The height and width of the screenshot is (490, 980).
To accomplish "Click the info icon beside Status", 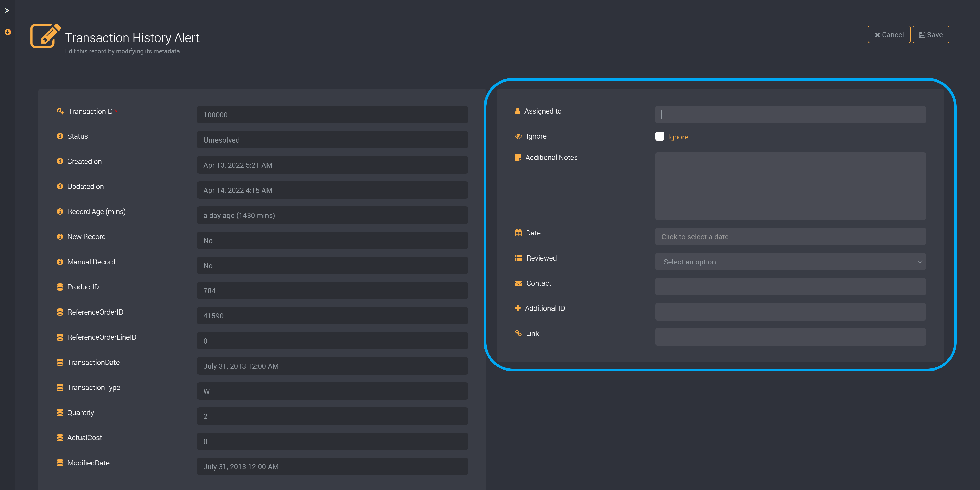I will click(60, 136).
